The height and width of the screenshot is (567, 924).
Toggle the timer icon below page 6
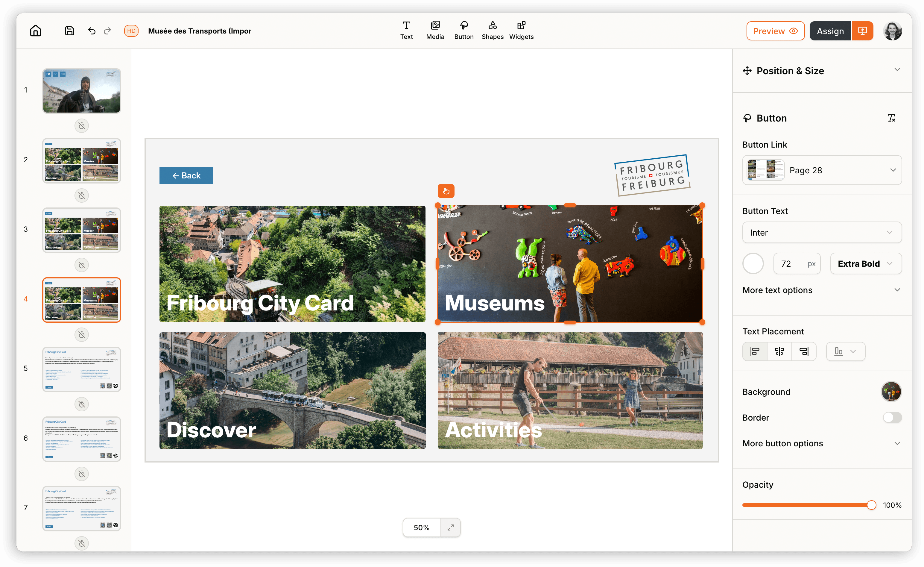click(82, 474)
